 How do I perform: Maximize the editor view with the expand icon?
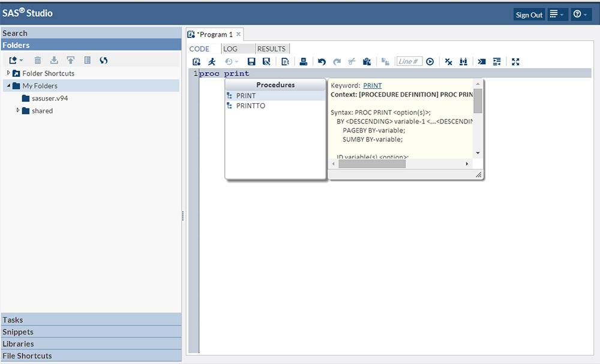515,62
